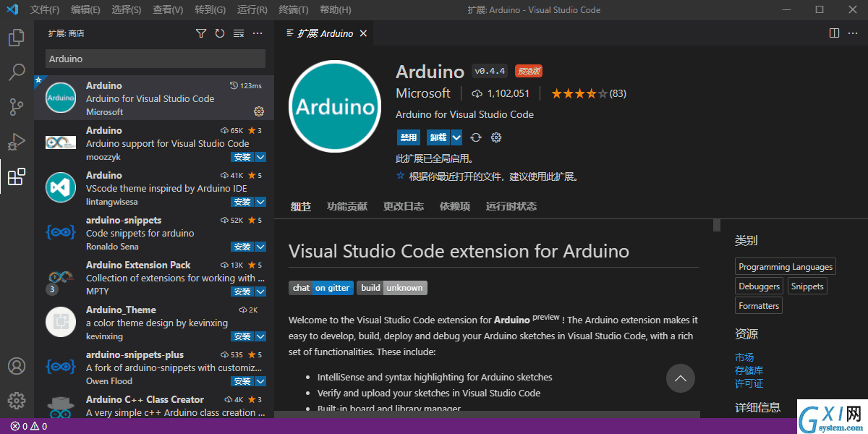Click the scroll-to-top round arrow button

[680, 378]
